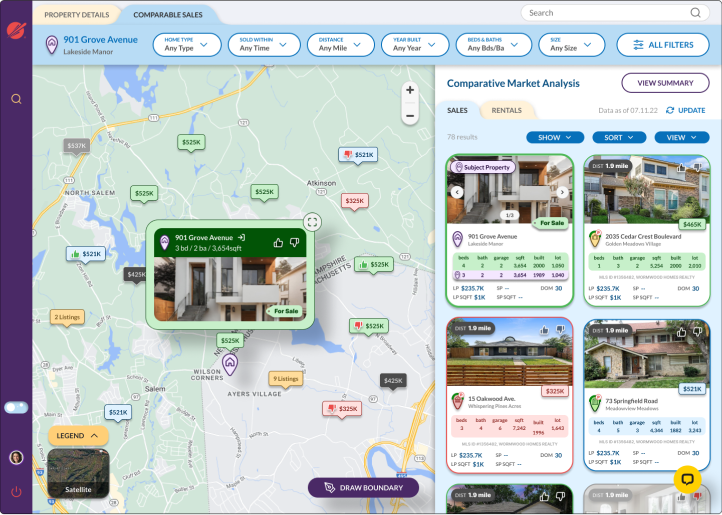The image size is (722, 515).
Task: Toggle the sidebar switch above the avatar
Action: (x=16, y=407)
